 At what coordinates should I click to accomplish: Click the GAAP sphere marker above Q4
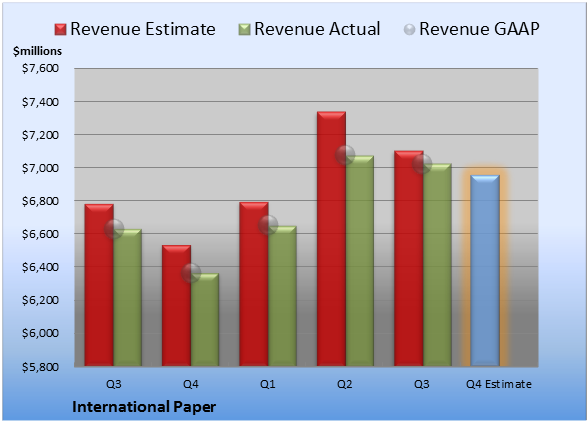191,273
